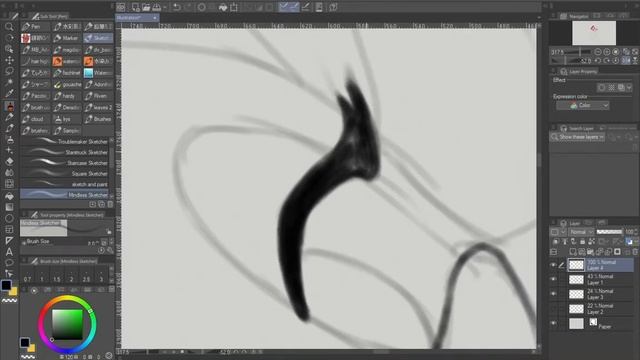Select the Eraser tool
The image size is (640, 360).
[x=9, y=162]
